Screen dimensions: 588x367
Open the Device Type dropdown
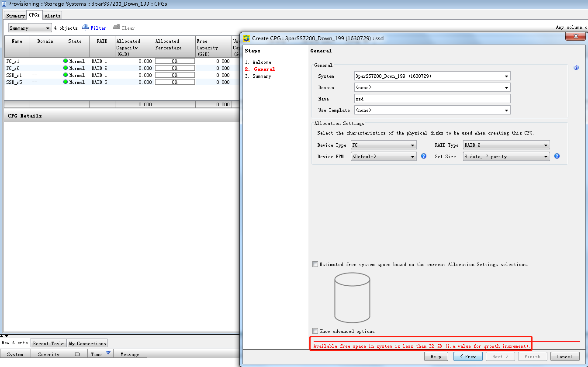(x=383, y=145)
